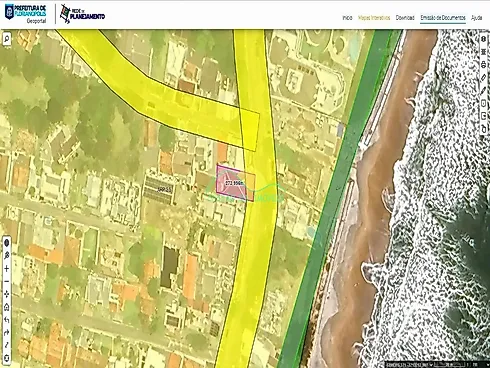Open the Download menu item

click(405, 18)
